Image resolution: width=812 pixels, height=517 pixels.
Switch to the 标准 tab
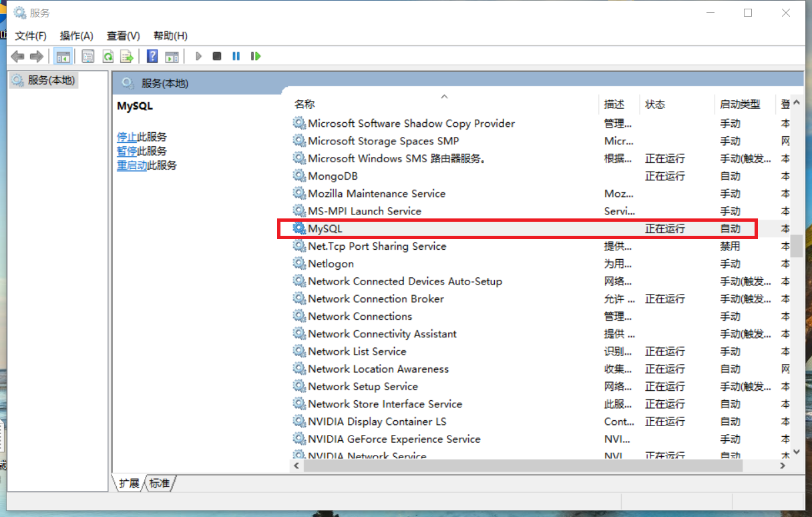click(160, 483)
